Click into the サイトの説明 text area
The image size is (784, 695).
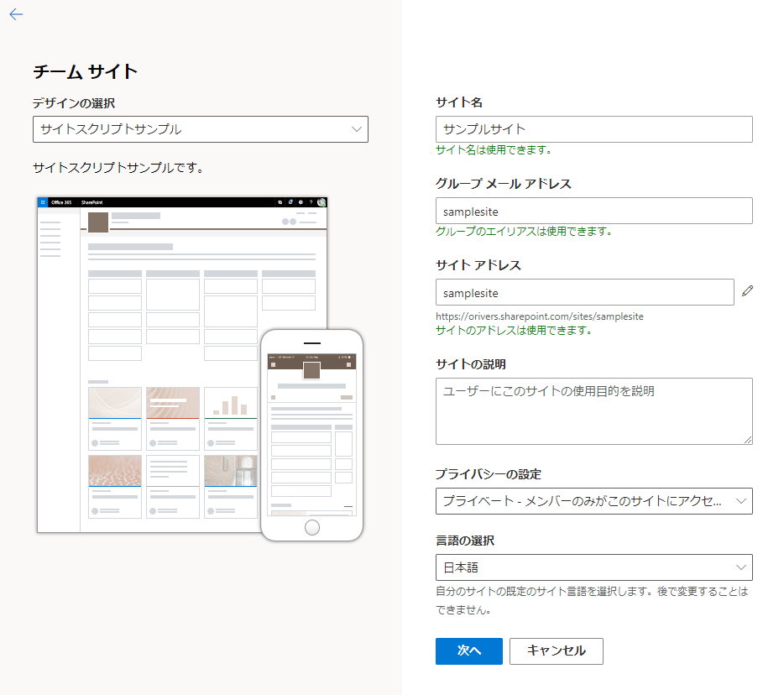coord(593,410)
